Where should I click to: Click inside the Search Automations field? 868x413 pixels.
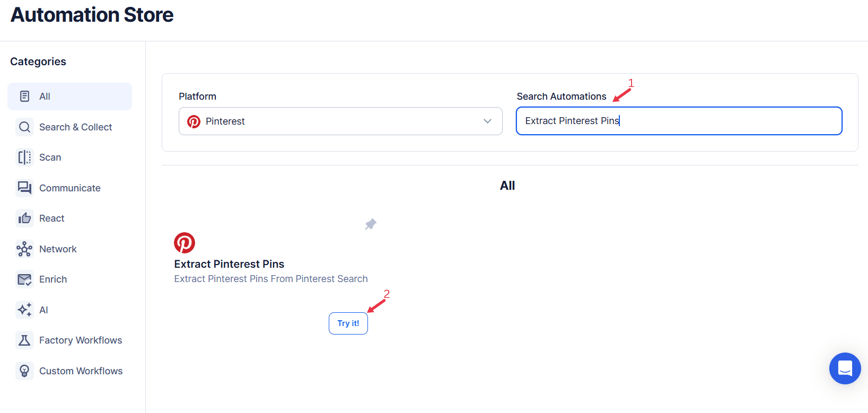[679, 121]
